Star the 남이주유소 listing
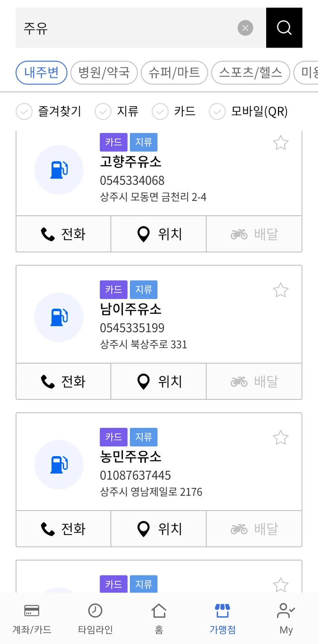The height and width of the screenshot is (644, 318). pyautogui.click(x=281, y=290)
